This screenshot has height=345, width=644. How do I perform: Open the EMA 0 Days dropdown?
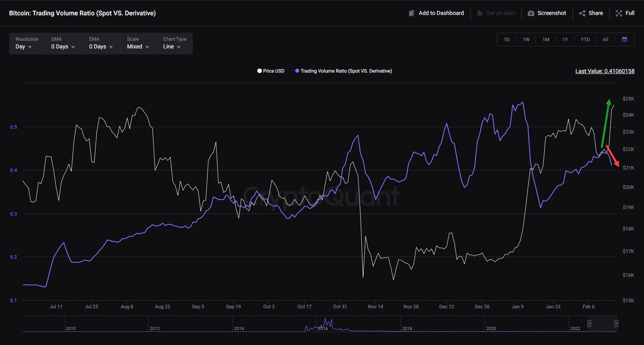[x=101, y=43]
